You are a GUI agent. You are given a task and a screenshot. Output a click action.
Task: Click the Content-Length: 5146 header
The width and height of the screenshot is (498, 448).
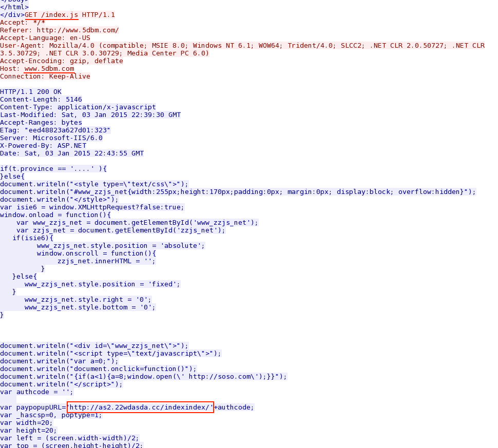pyautogui.click(x=41, y=100)
